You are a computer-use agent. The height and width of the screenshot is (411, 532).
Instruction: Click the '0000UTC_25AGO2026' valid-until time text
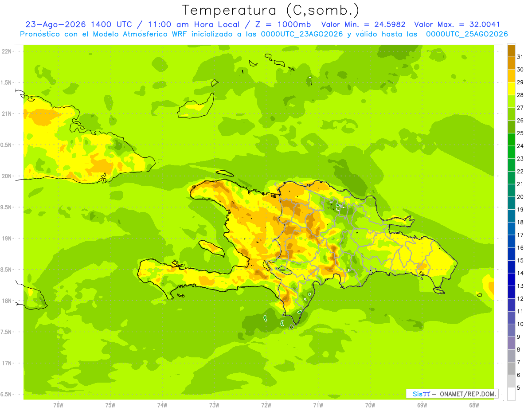pyautogui.click(x=467, y=34)
